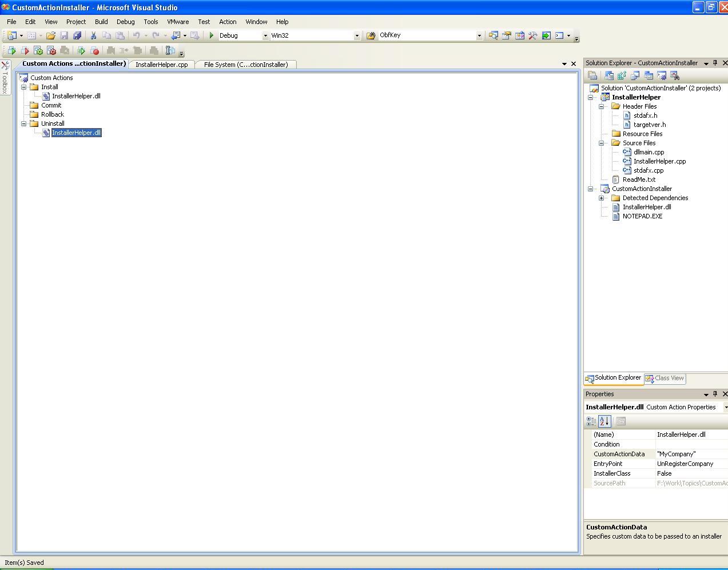Open the active files list dropdown arrow

tap(564, 64)
